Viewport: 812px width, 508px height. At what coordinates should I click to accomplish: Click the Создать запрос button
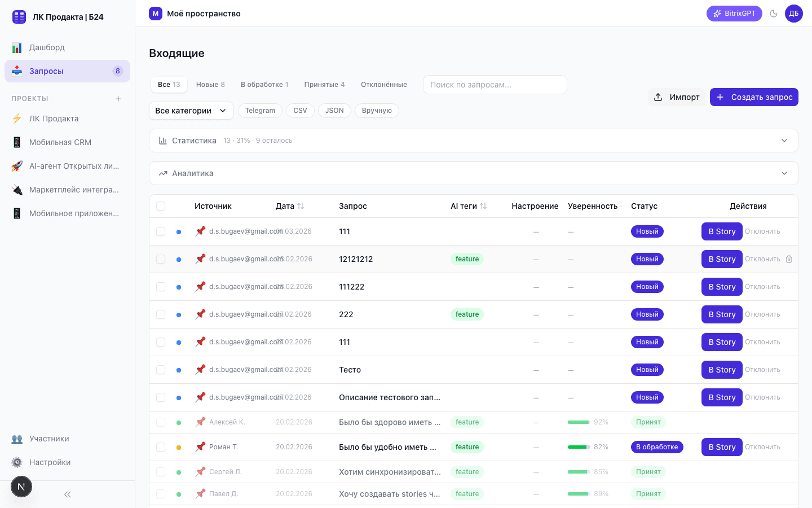pos(754,97)
